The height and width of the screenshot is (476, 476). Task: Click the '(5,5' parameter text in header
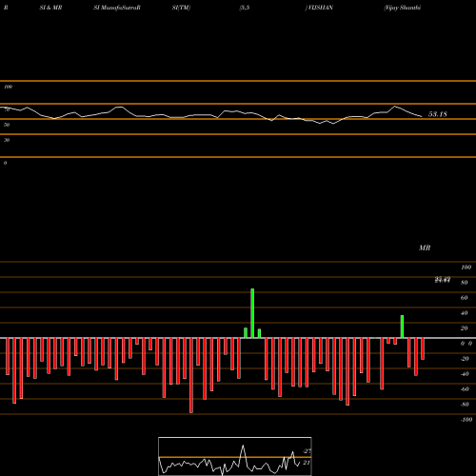245,8
